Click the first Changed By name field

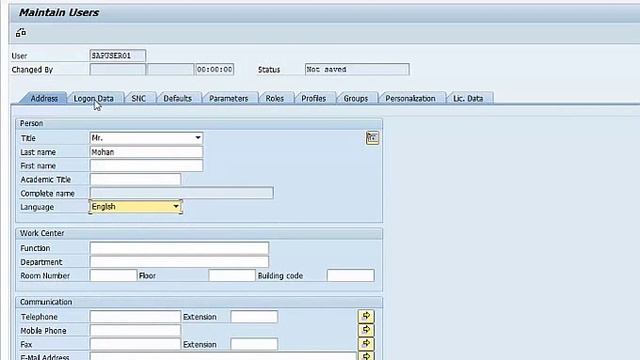(118, 69)
